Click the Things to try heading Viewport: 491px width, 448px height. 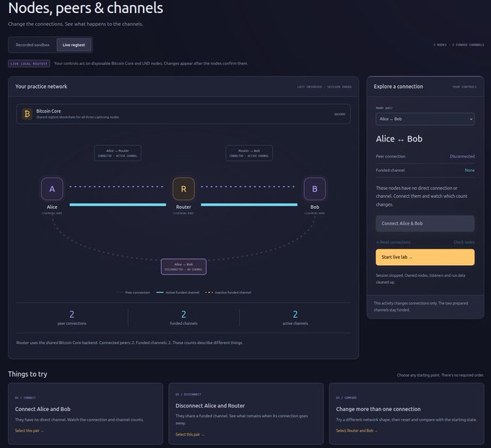point(27,374)
